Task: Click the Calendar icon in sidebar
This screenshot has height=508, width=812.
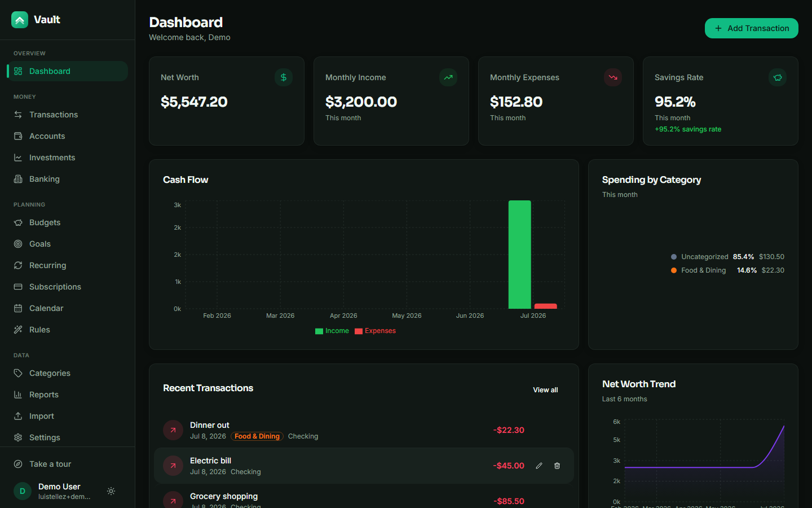Action: pyautogui.click(x=18, y=308)
